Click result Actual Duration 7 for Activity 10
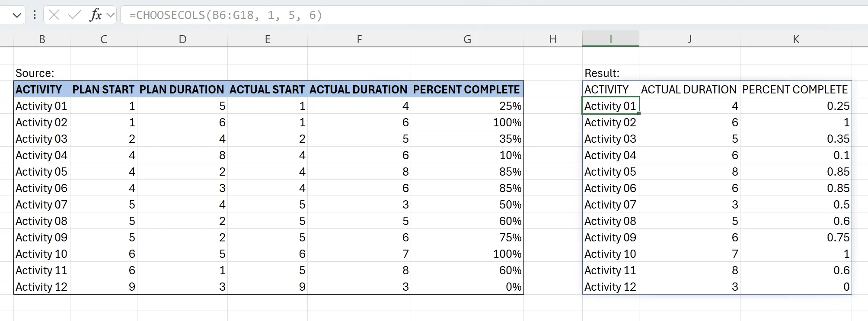 click(x=689, y=254)
